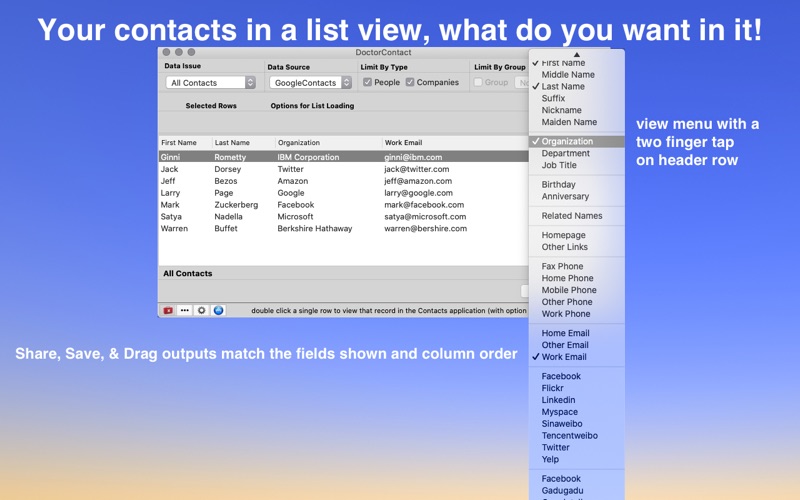Click the Options for List Loading label
Screen dimensions: 800x500
[312, 106]
